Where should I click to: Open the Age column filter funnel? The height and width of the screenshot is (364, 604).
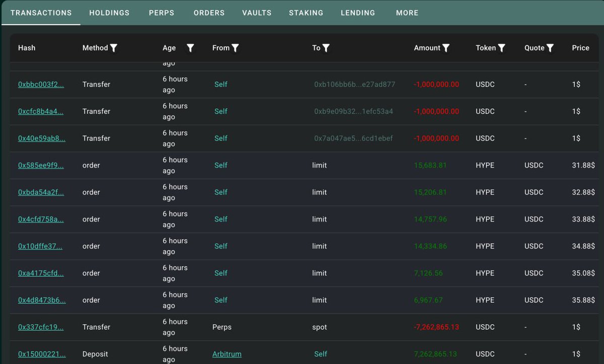[190, 48]
